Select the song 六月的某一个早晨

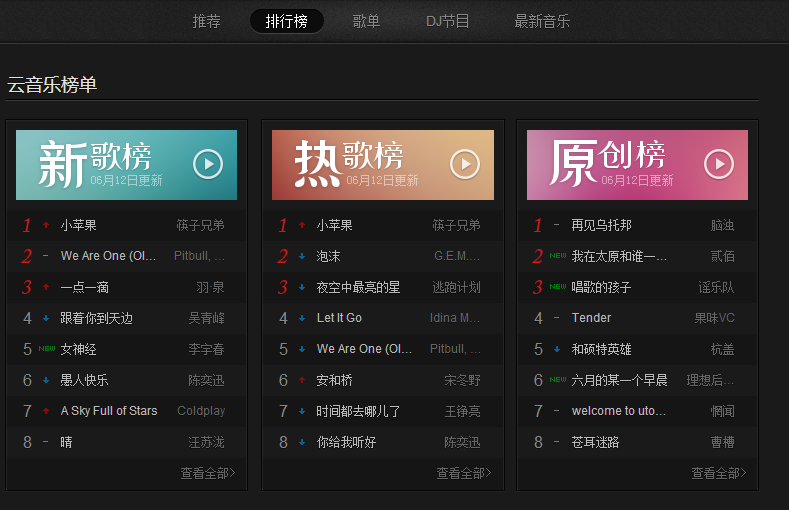click(x=619, y=380)
